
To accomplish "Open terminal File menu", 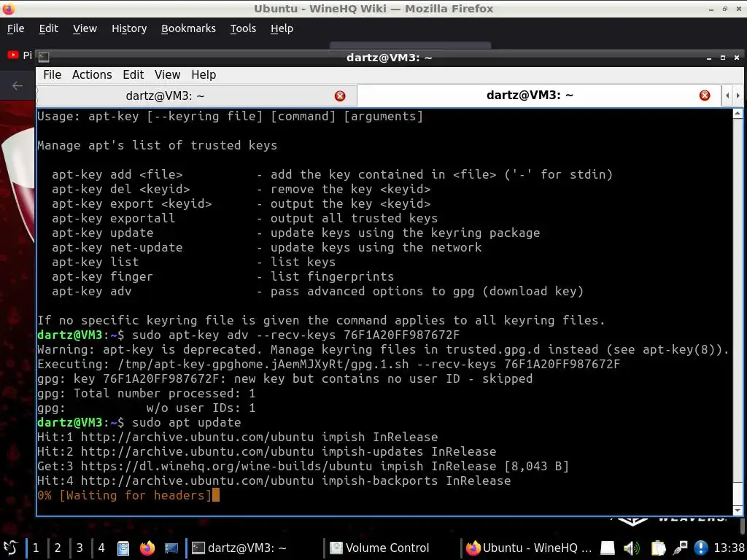I will click(x=53, y=75).
